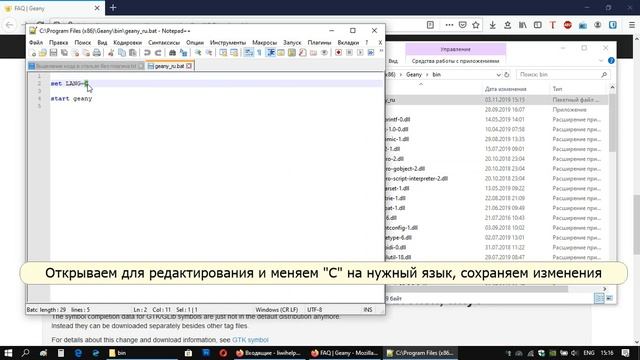Close the geany_ru.bat tab
Image resolution: width=640 pixels, height=360 pixels.
[189, 66]
